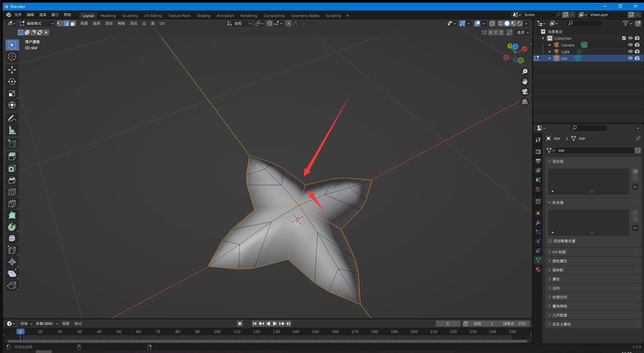The width and height of the screenshot is (644, 353).
Task: Select the Spin tool
Action: (12, 227)
